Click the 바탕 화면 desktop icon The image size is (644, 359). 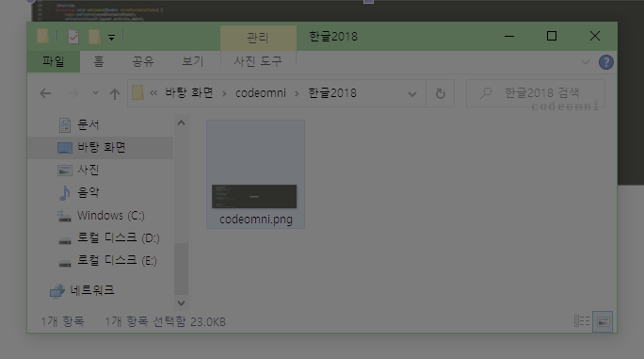point(65,148)
